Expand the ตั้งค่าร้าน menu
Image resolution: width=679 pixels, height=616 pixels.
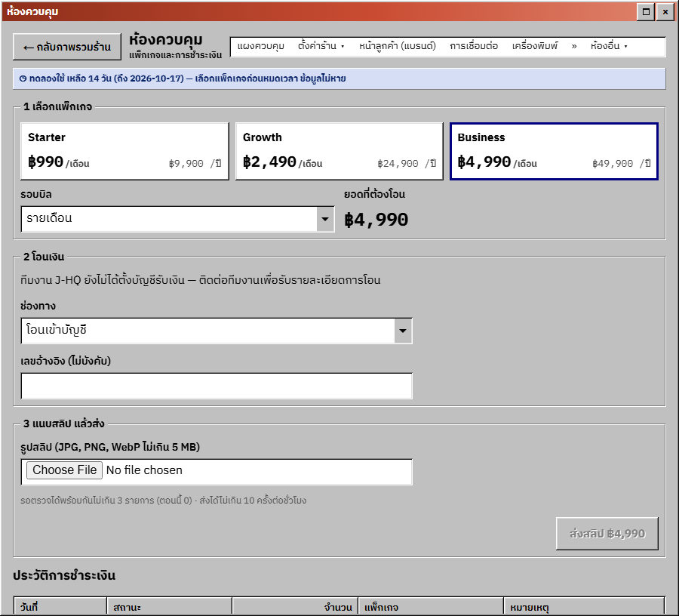click(321, 46)
